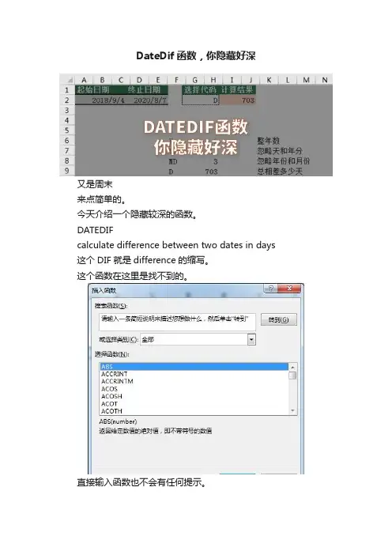Click the select-all corner of the spreadsheet
This screenshot has width=392, height=555.
[68, 80]
